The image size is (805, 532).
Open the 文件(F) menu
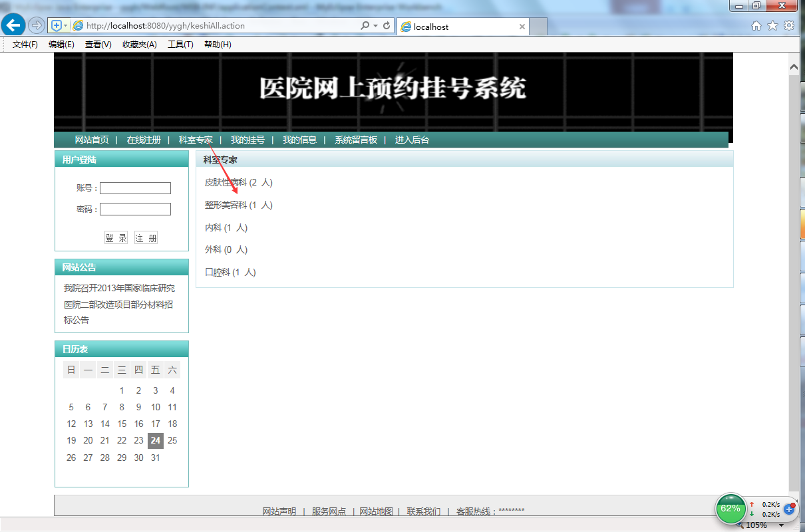[25, 45]
